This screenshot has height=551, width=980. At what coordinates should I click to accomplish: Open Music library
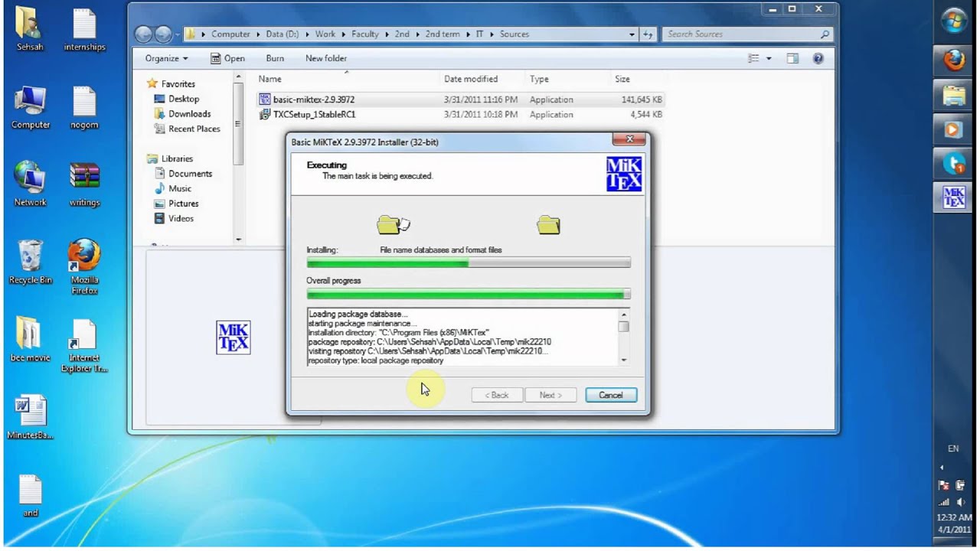pos(173,188)
